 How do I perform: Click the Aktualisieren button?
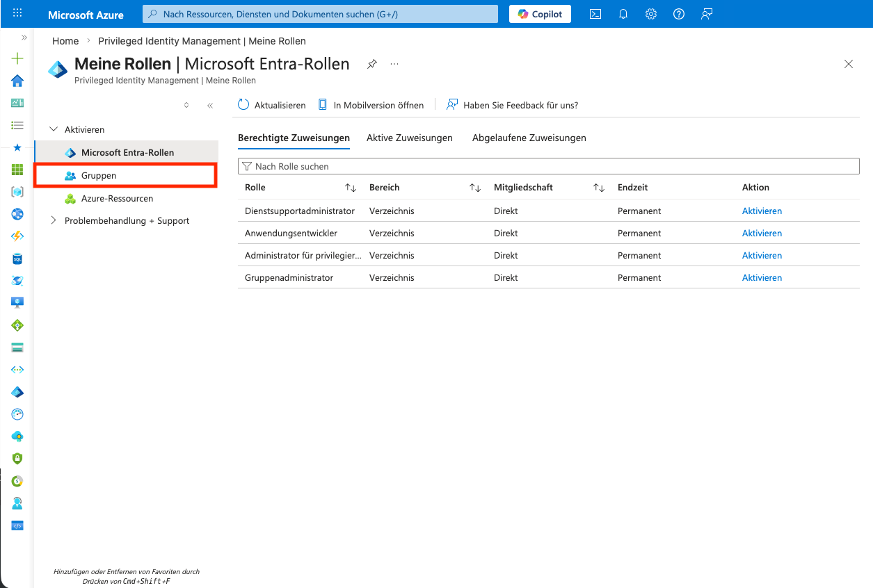pos(272,105)
